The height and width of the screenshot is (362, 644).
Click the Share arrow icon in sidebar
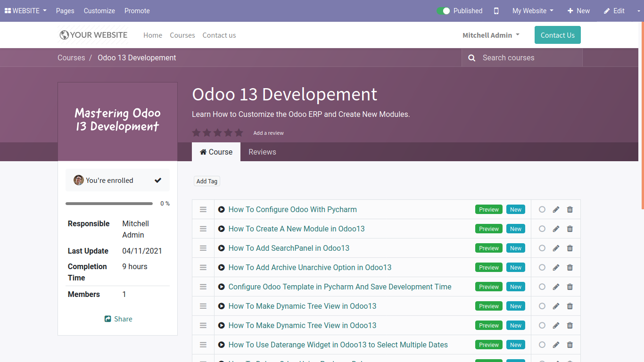click(107, 319)
